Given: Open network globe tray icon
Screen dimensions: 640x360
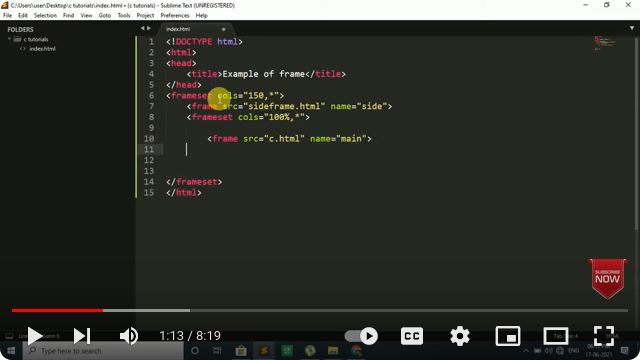Looking at the screenshot, I should tap(560, 351).
